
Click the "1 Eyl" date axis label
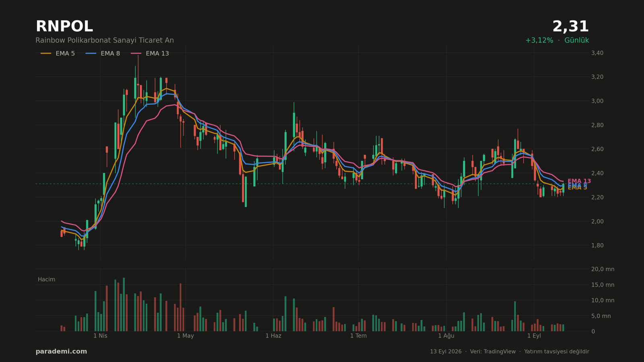534,336
